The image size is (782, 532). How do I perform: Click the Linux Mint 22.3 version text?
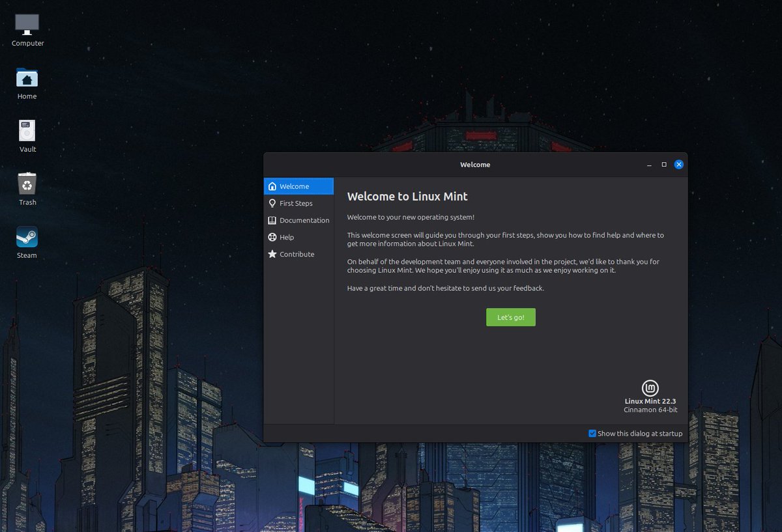(650, 401)
